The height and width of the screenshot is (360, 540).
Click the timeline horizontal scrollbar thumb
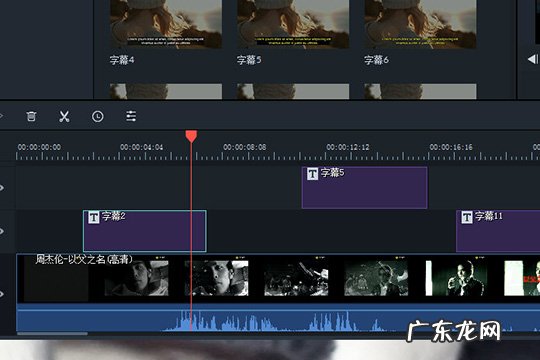(x=52, y=333)
